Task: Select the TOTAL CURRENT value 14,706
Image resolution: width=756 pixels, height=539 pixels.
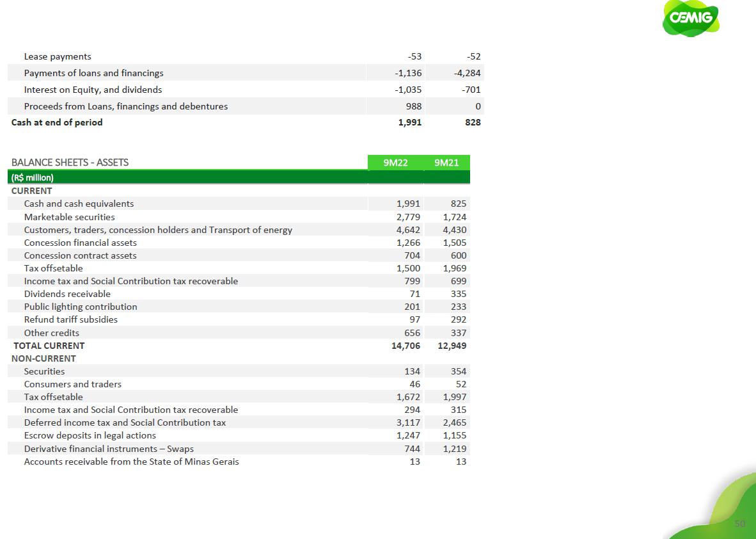Action: pos(406,346)
